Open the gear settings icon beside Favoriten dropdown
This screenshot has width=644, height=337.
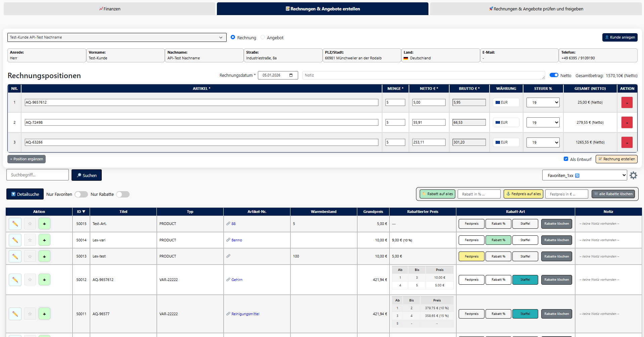633,175
